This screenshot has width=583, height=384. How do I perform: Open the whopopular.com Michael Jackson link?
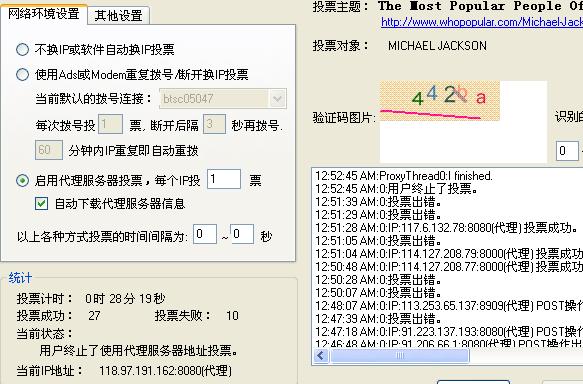[x=482, y=22]
